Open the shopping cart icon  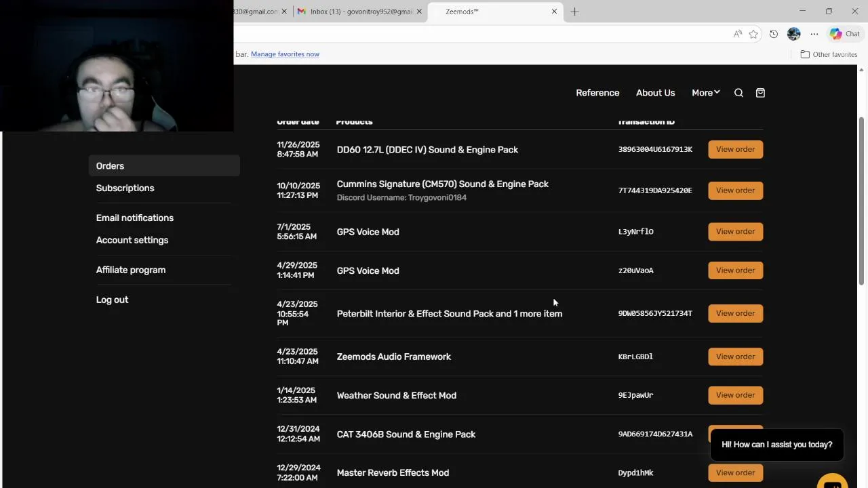[760, 93]
